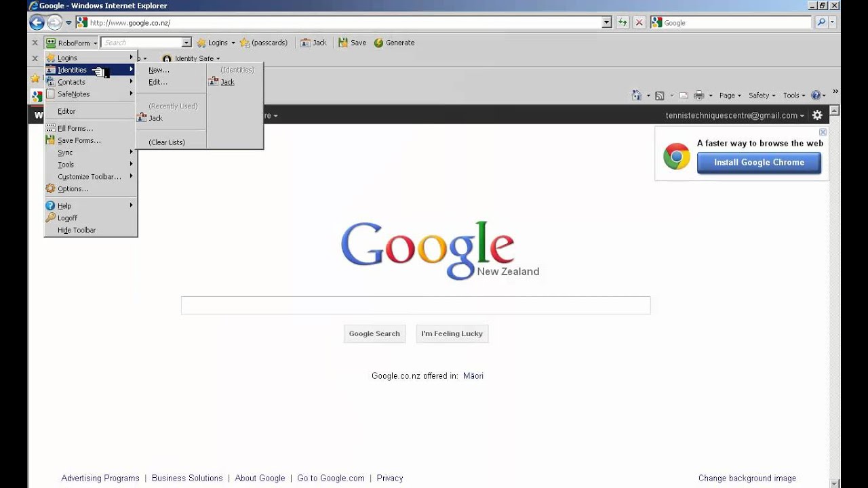Select Identities in the RoboForm menu

(x=91, y=70)
